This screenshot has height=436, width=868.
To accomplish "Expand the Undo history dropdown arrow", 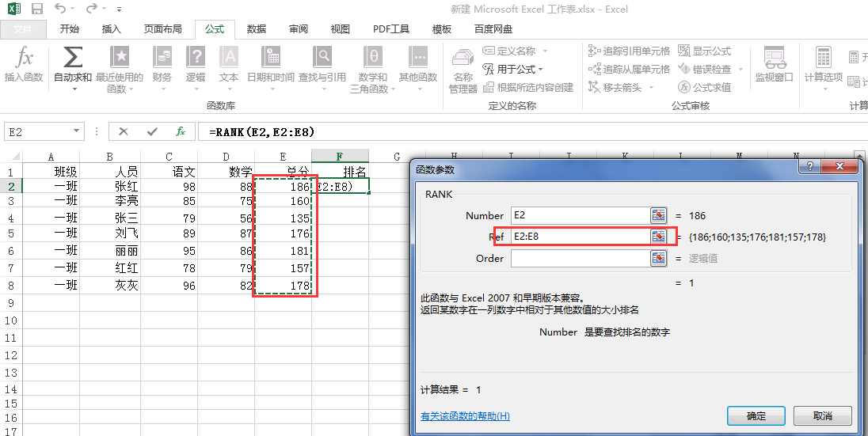I will pyautogui.click(x=73, y=9).
